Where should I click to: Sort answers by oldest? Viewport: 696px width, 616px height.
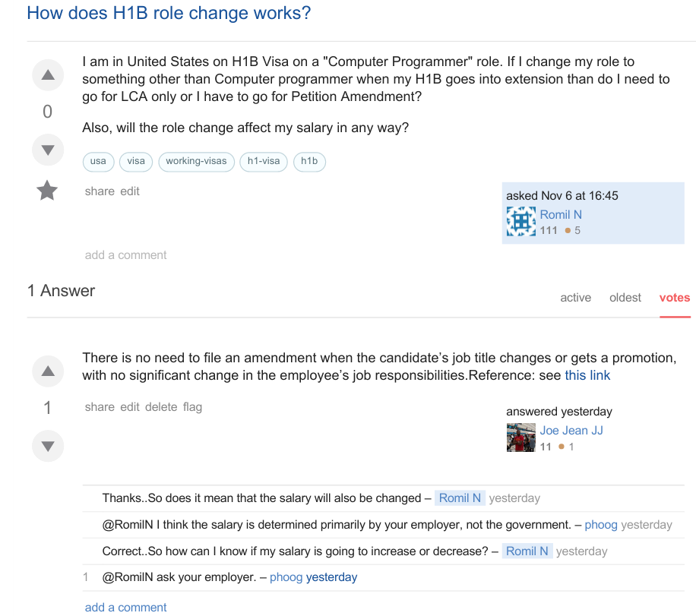[x=625, y=297]
